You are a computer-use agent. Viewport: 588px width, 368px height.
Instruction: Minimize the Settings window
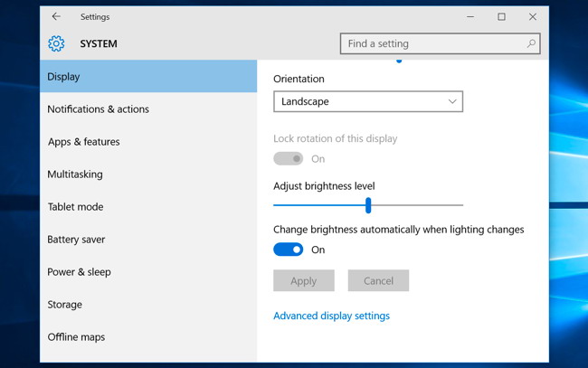(x=471, y=16)
